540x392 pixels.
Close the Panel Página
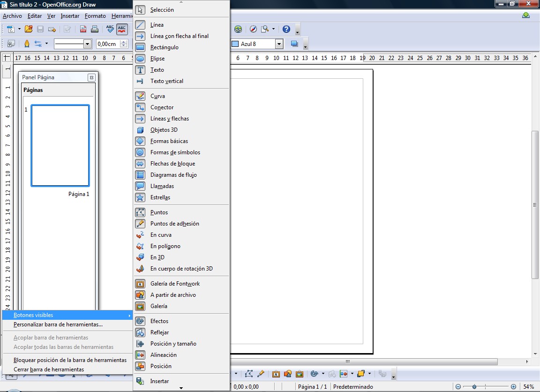point(91,77)
